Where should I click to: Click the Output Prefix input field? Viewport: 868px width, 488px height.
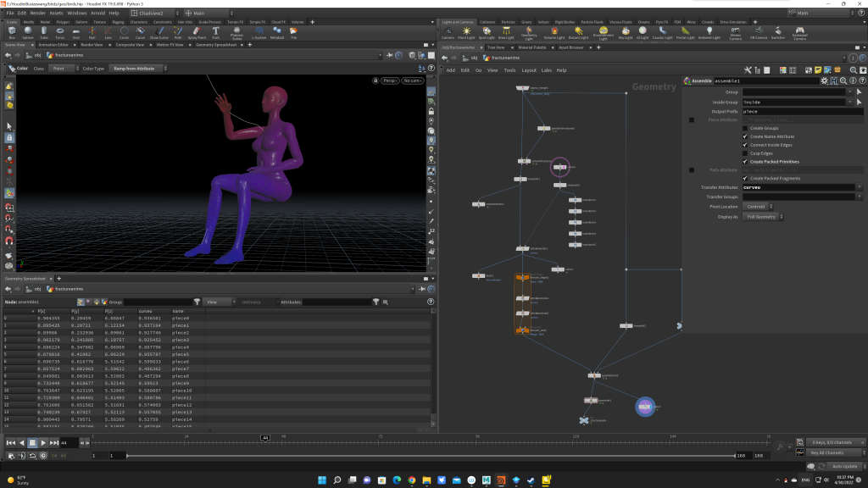coord(793,111)
